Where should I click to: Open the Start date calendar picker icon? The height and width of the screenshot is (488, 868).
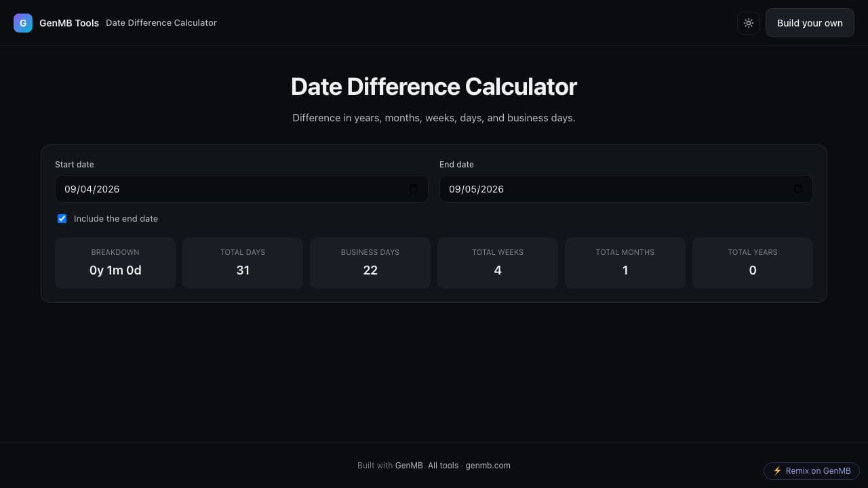click(x=414, y=189)
